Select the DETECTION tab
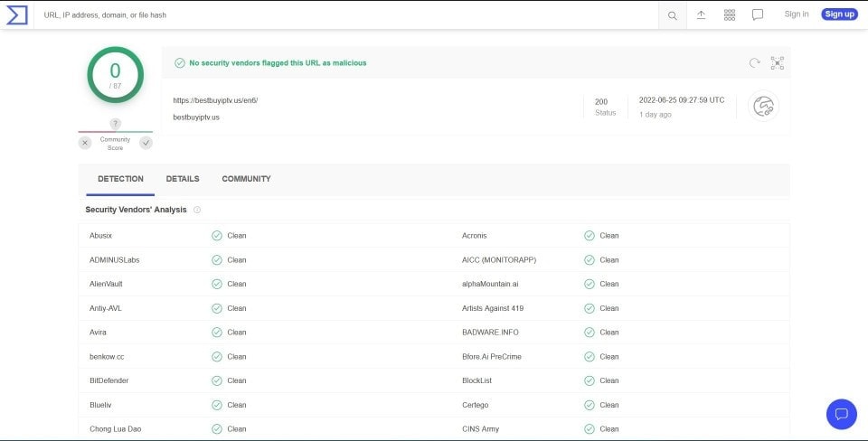 pyautogui.click(x=120, y=179)
